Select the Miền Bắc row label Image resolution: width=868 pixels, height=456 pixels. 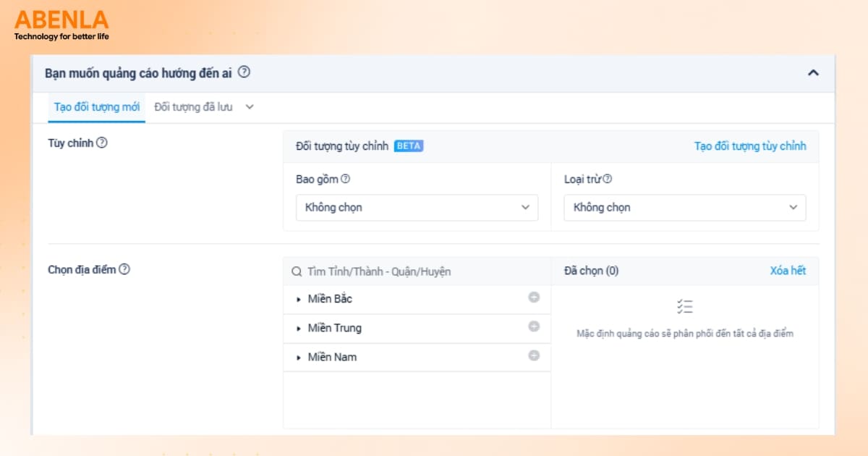click(330, 299)
